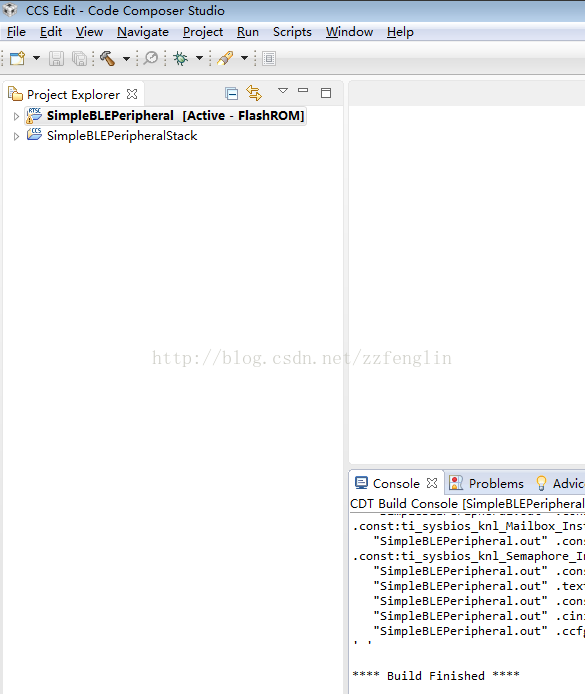This screenshot has width=585, height=694.
Task: Open the New dropdown arrow
Action: [x=36, y=58]
